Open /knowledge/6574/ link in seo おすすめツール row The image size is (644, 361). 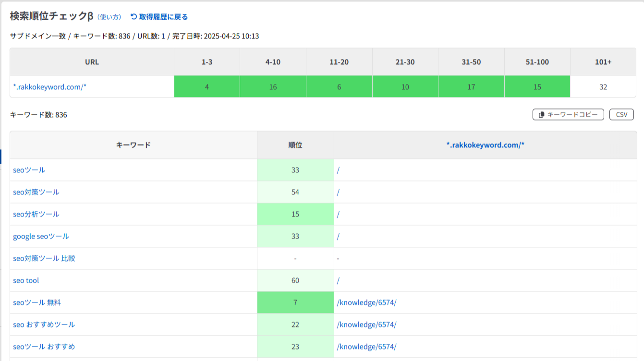click(367, 325)
